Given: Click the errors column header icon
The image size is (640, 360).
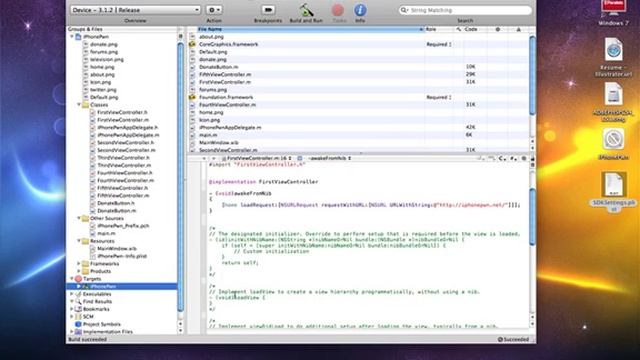Looking at the screenshot, I should pyautogui.click(x=498, y=29).
